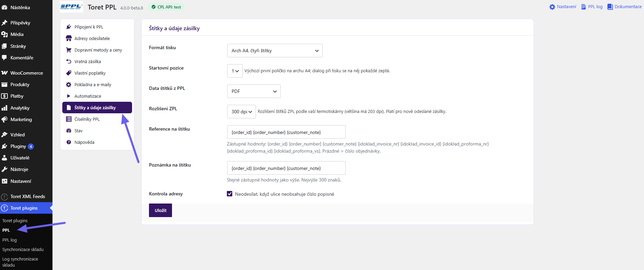Toggle the Kontrola adresy checkbox
The height and width of the screenshot is (270, 644).
click(x=230, y=194)
